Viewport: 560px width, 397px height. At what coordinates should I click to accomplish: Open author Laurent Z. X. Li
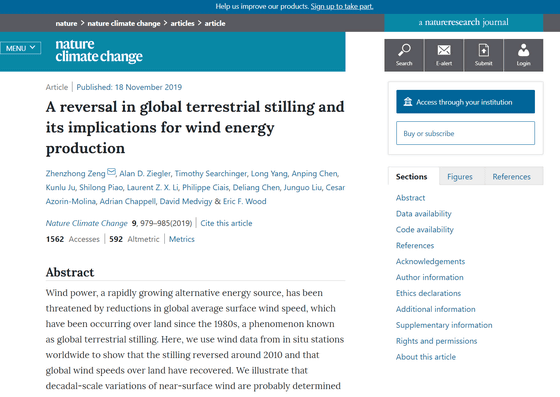[152, 187]
